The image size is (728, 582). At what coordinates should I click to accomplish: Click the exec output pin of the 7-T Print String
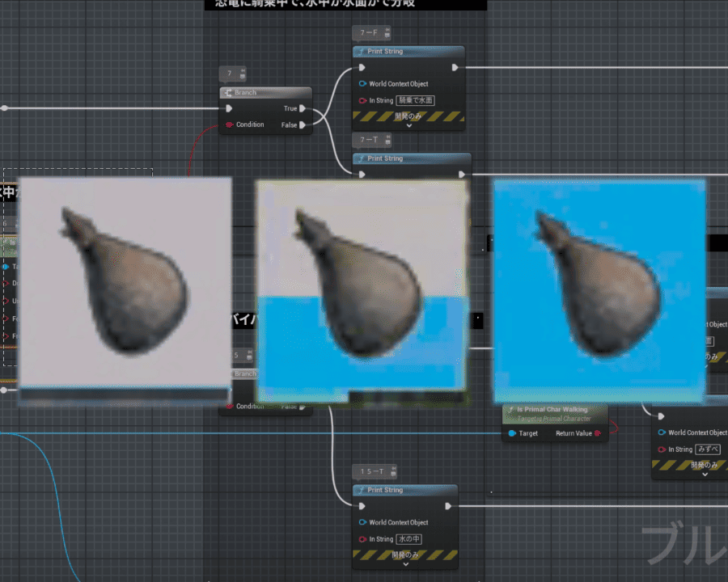(462, 175)
